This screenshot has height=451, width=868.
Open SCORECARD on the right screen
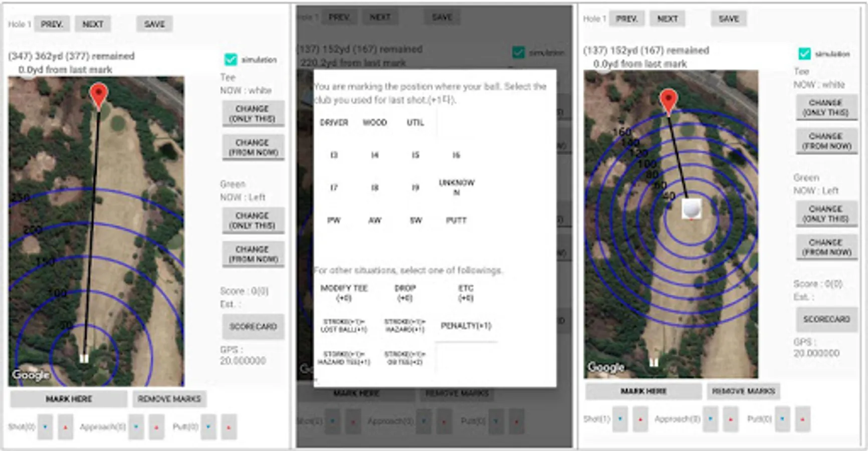pos(827,319)
